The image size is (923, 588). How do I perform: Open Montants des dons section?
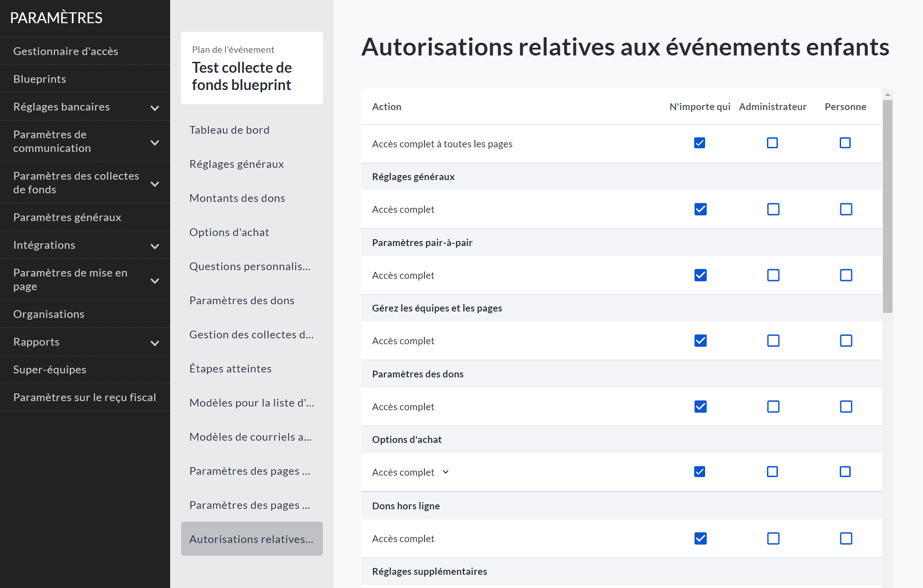(237, 198)
